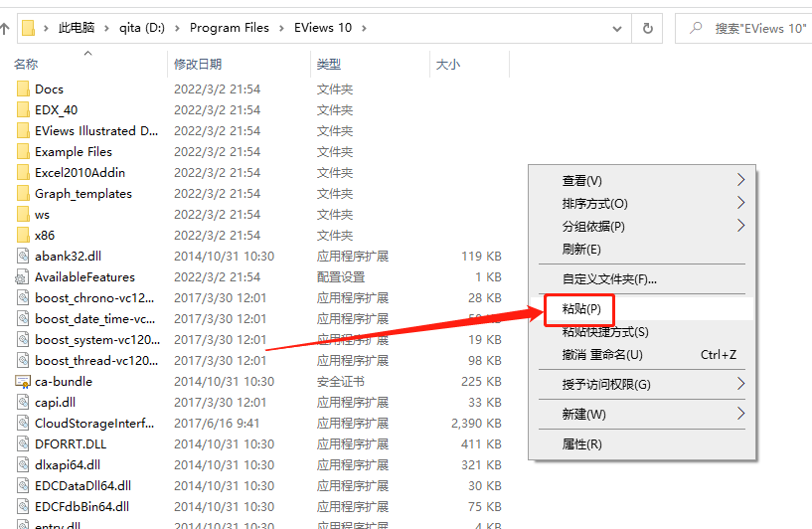Click the EDCFdbBin64.dll file icon
812x529 pixels.
[23, 507]
